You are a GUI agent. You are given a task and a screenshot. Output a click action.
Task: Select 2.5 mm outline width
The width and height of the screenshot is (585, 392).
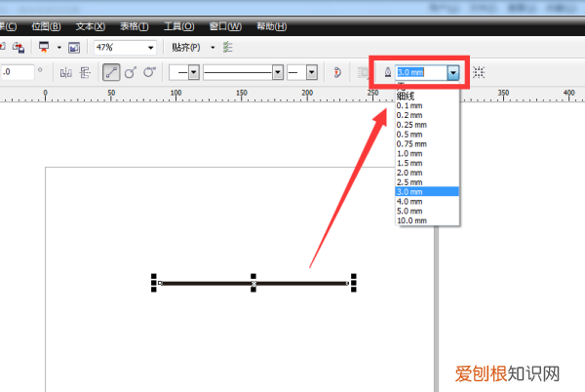coord(427,182)
